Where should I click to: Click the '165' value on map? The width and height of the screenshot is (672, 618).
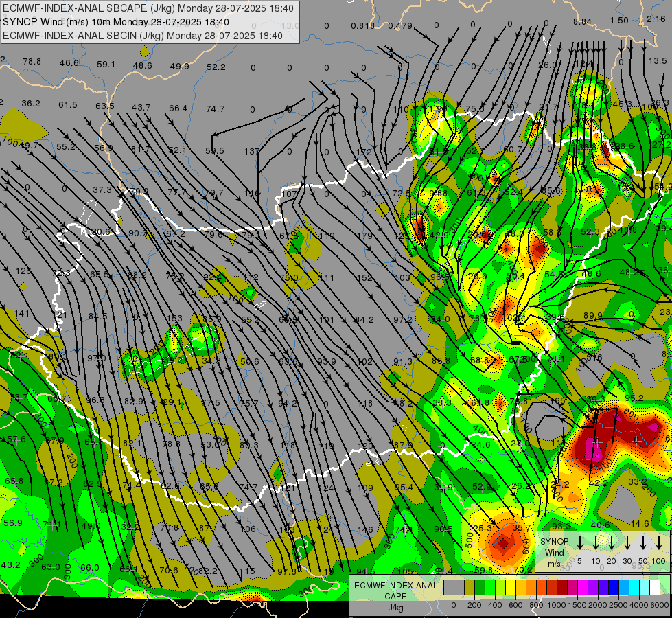point(557,402)
